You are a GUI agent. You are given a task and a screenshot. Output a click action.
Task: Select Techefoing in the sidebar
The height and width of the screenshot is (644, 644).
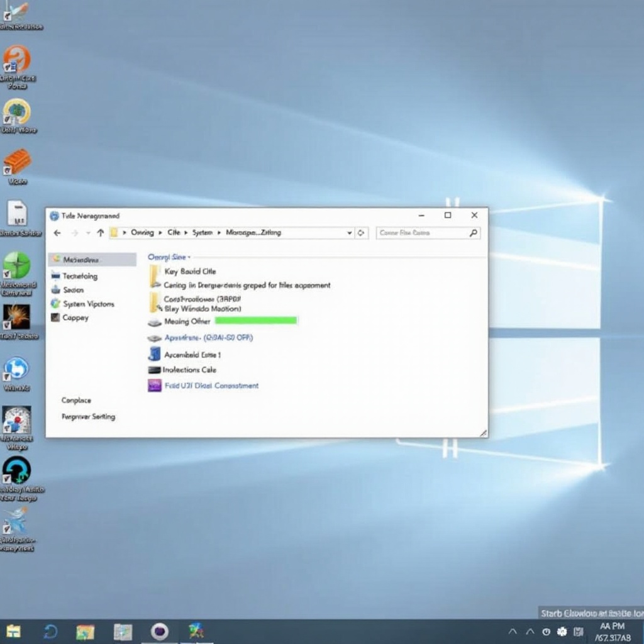(80, 276)
